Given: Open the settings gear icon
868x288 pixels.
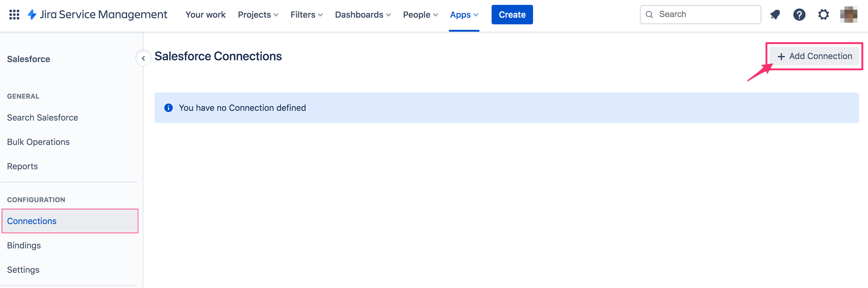Looking at the screenshot, I should point(823,15).
